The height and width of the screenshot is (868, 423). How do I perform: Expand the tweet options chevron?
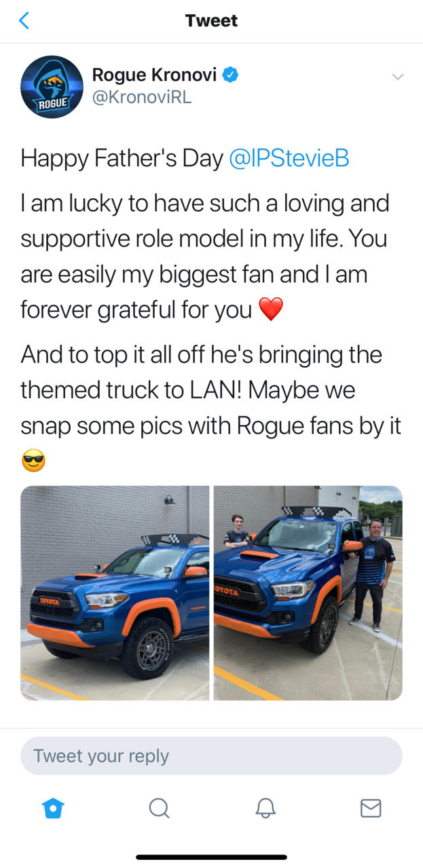click(398, 76)
